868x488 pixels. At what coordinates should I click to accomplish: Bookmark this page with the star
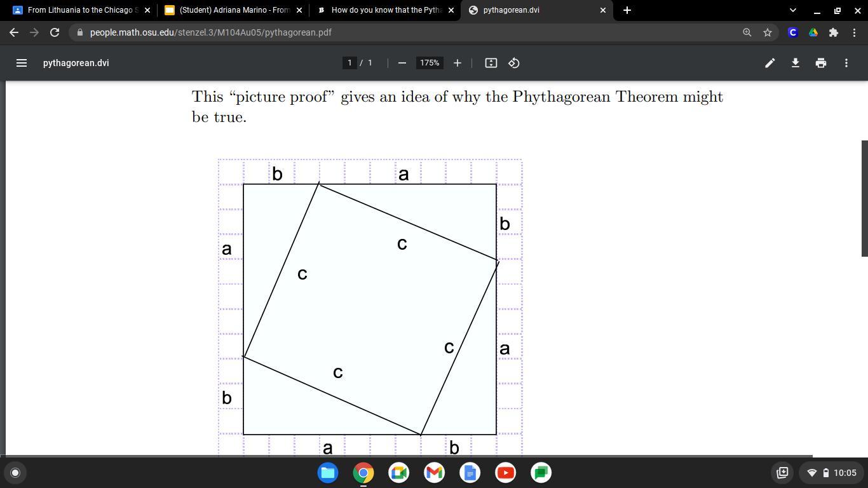(x=768, y=32)
